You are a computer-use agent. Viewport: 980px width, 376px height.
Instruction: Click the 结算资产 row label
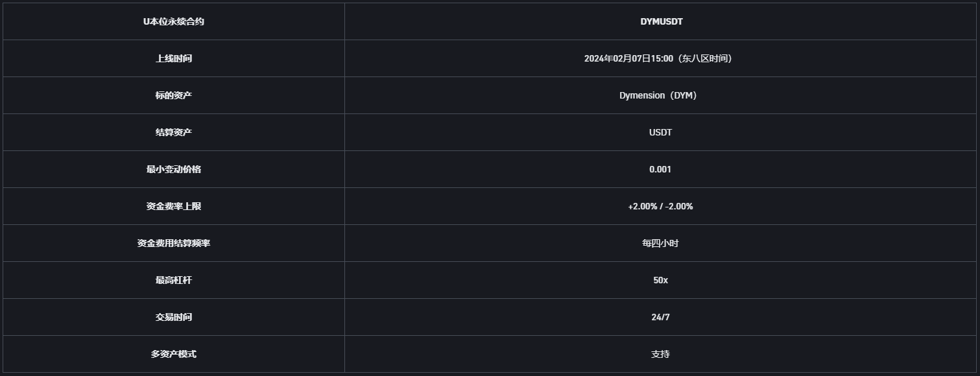click(x=174, y=132)
